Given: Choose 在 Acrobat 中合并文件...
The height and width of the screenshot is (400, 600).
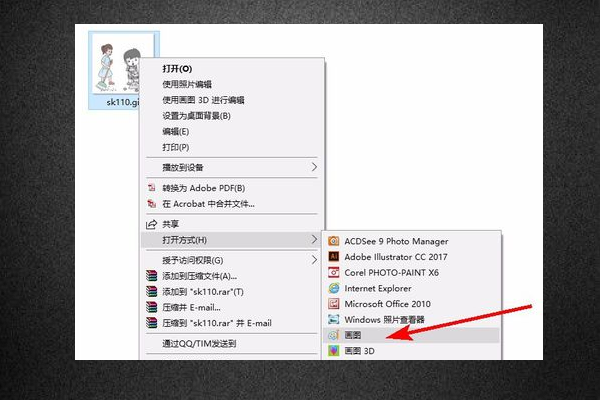Looking at the screenshot, I should coord(209,204).
